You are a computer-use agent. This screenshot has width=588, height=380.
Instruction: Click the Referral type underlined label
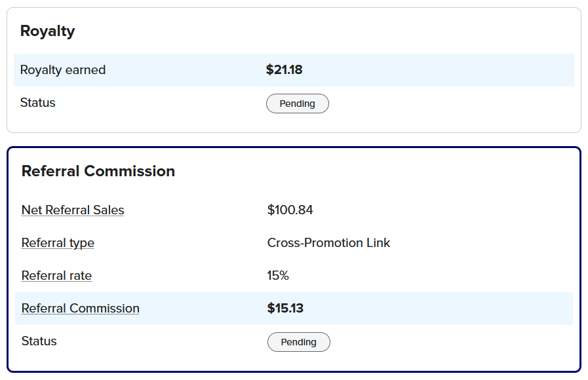tap(58, 243)
